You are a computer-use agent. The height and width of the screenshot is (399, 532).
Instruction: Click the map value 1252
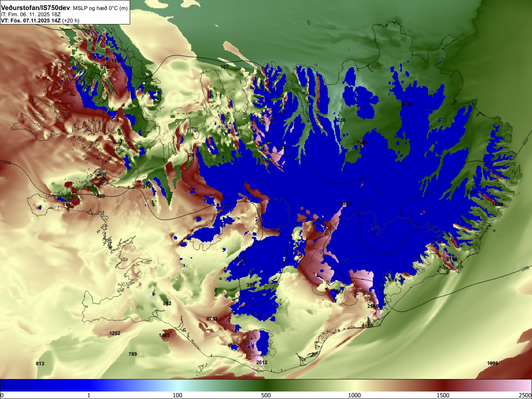coord(115,333)
